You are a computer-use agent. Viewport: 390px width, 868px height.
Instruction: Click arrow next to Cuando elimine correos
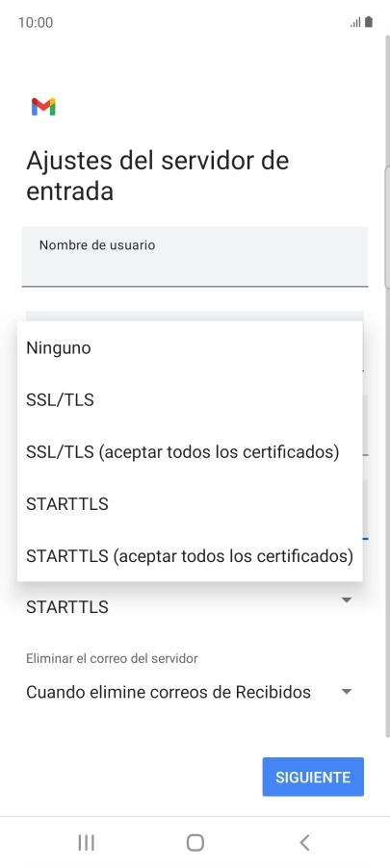coord(347,691)
